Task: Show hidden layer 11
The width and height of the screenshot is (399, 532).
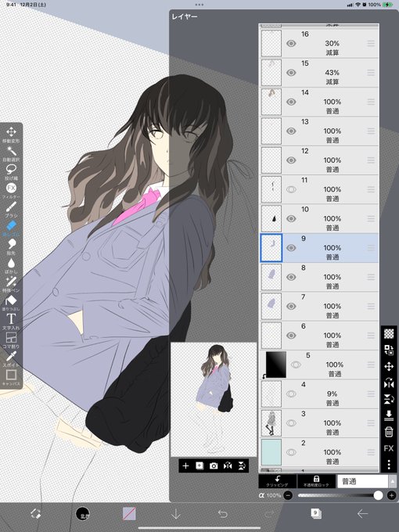Action: coord(291,189)
